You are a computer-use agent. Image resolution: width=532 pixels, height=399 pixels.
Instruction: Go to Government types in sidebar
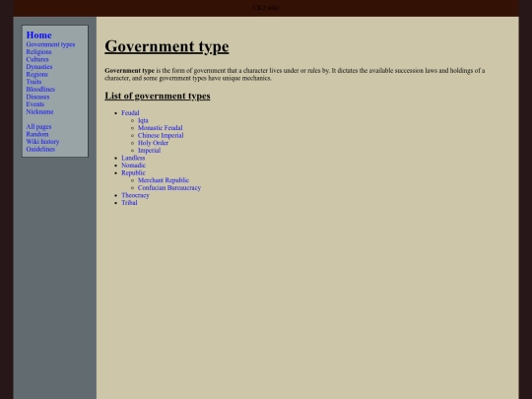(50, 44)
